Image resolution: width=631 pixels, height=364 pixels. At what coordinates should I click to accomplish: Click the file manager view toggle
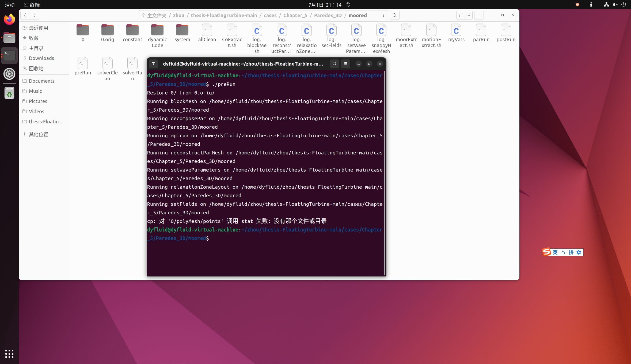point(461,15)
